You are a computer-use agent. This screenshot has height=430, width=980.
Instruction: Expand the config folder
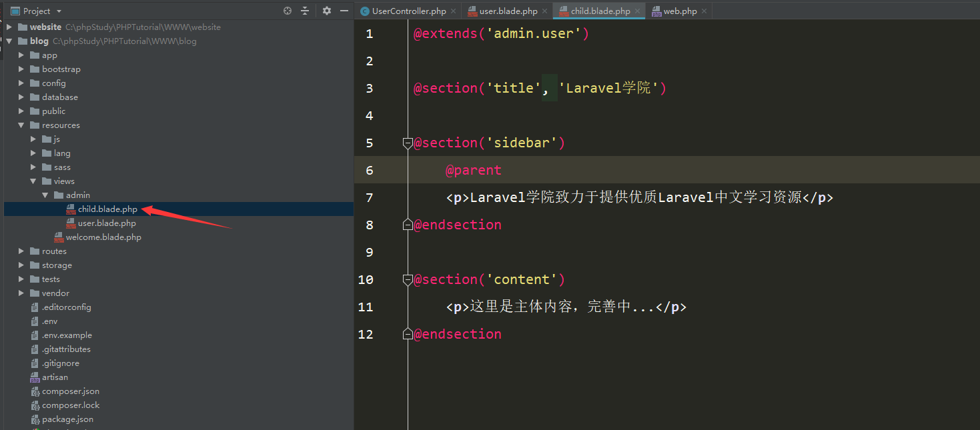coord(21,83)
